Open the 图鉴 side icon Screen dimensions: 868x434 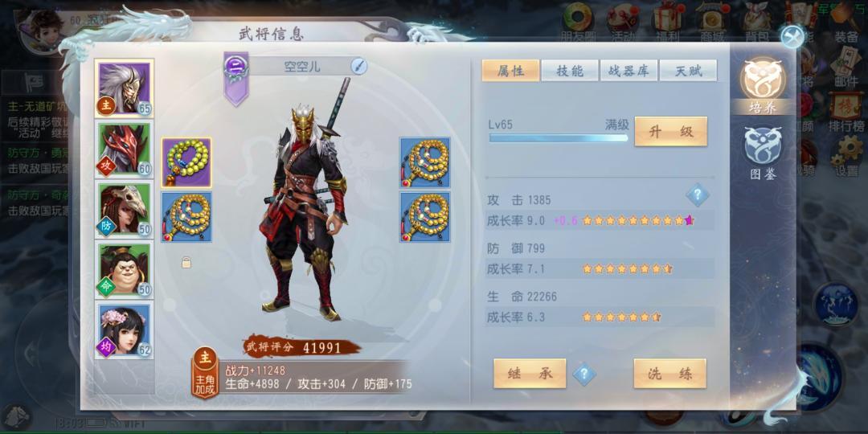pos(763,152)
